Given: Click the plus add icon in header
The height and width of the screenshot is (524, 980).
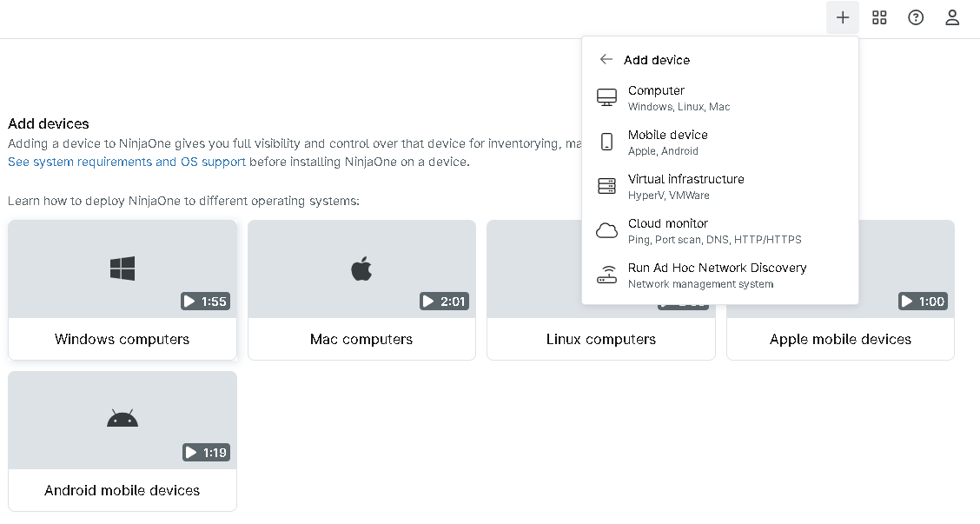Looking at the screenshot, I should pos(842,17).
